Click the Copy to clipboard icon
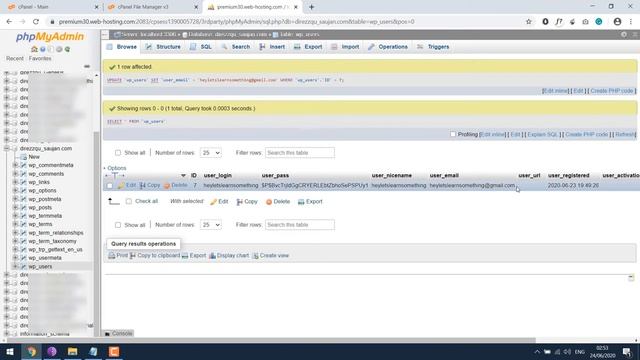 pos(133,256)
